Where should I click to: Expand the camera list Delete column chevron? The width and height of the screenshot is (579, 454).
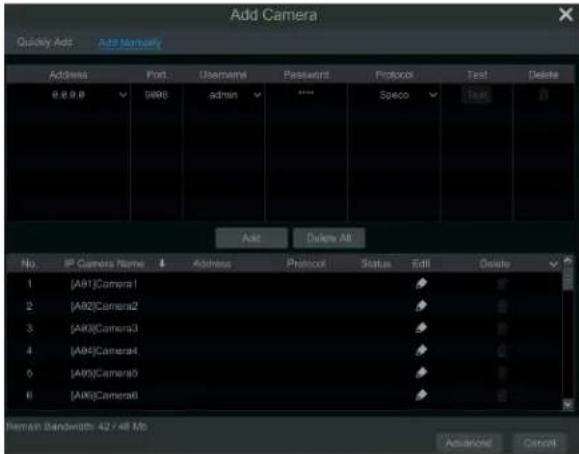(554, 264)
